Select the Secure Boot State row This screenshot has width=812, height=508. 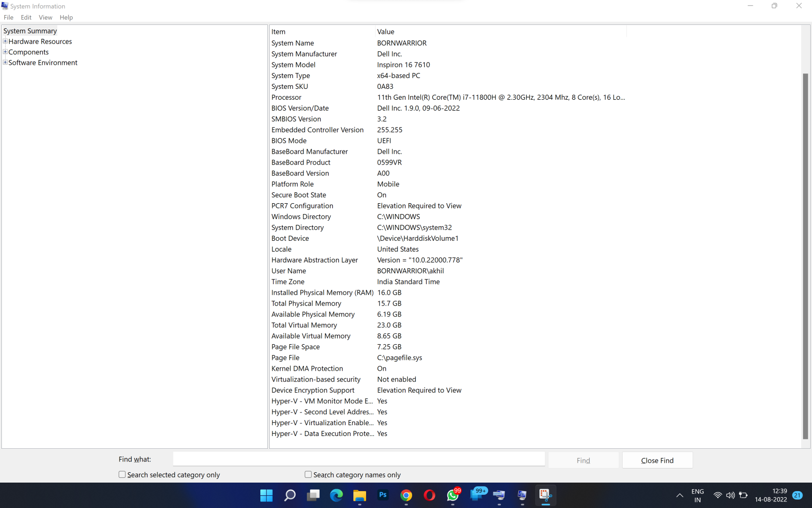pos(448,195)
